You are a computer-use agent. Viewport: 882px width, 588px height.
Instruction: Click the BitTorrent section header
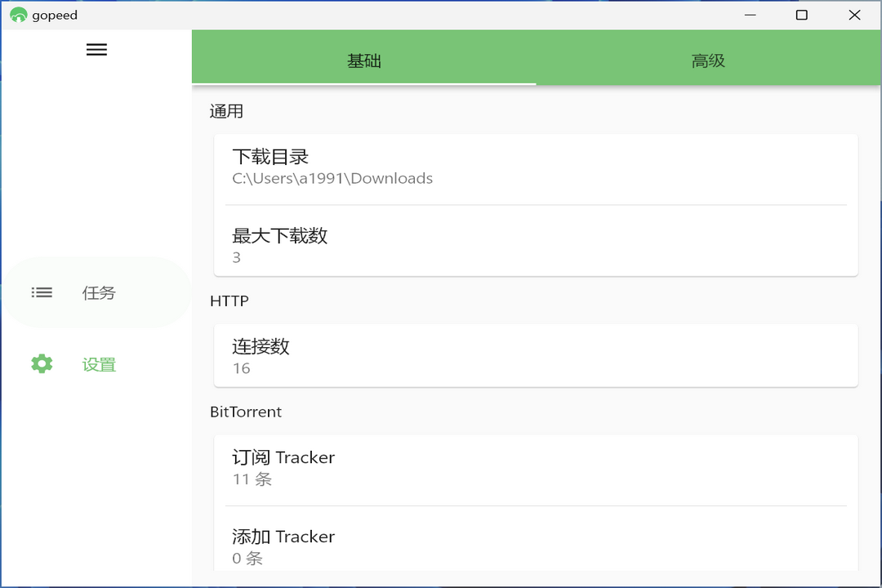pos(246,412)
